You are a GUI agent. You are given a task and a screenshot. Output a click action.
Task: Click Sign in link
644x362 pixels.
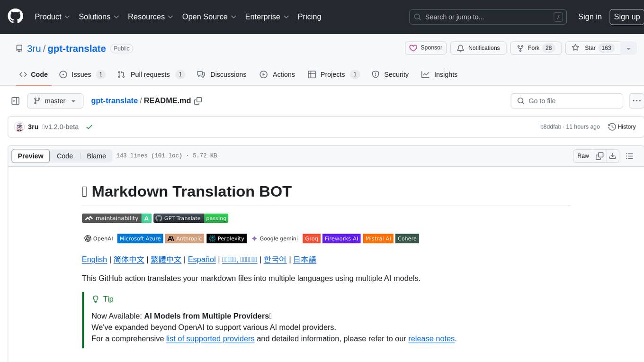(x=590, y=17)
